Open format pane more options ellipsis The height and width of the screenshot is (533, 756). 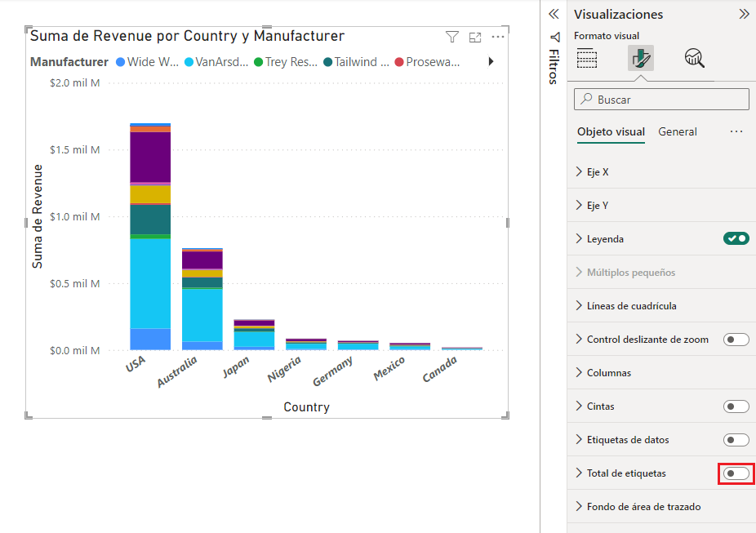(736, 131)
